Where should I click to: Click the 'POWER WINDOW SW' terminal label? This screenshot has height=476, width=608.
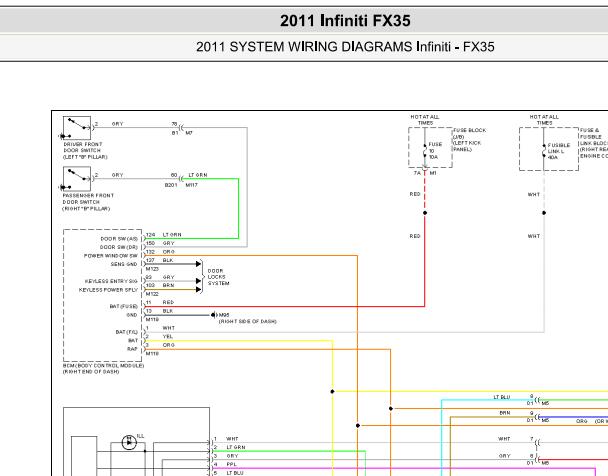pos(111,256)
